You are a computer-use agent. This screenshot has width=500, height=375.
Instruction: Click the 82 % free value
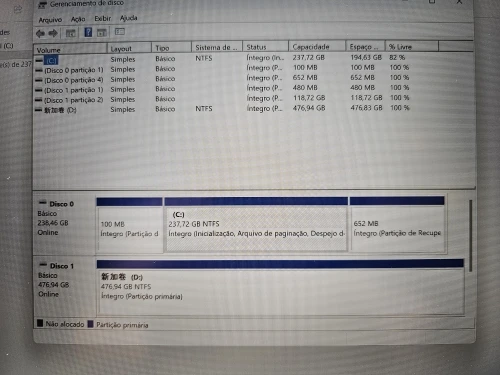point(397,57)
